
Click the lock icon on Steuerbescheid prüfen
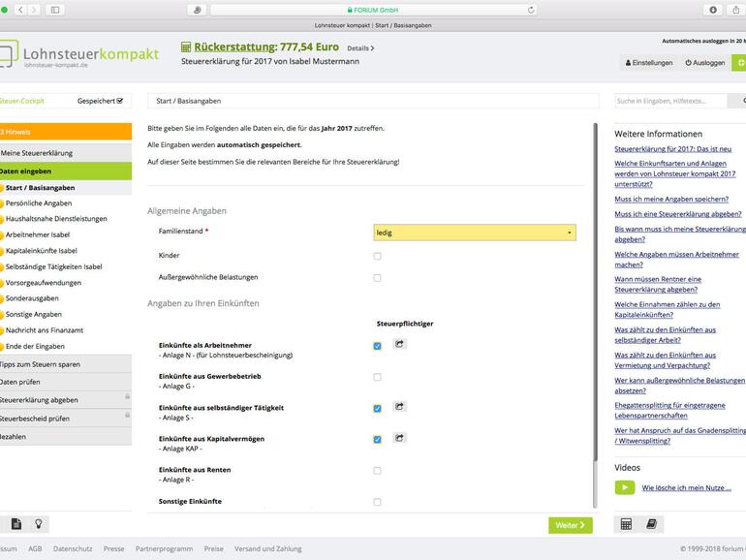[127, 415]
